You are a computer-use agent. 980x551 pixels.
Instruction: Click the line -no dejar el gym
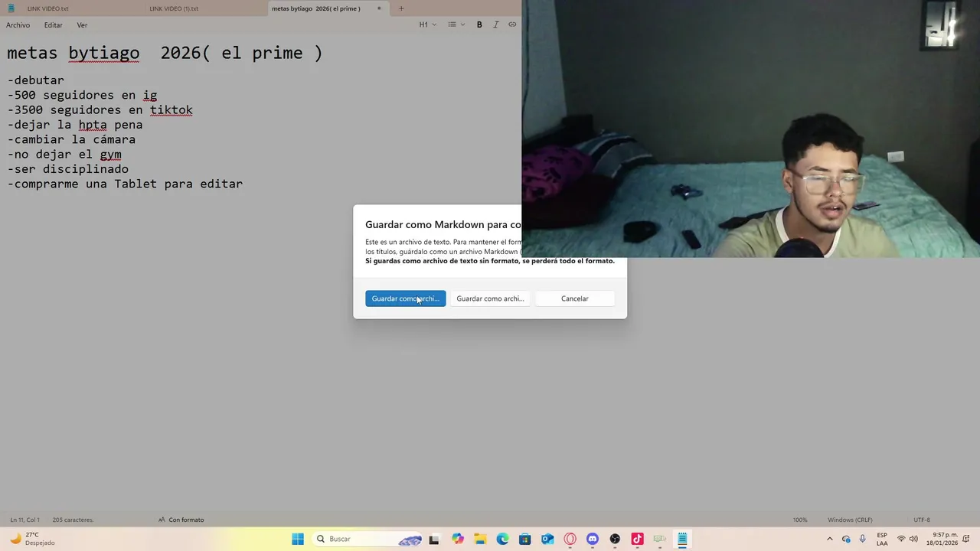click(x=64, y=154)
